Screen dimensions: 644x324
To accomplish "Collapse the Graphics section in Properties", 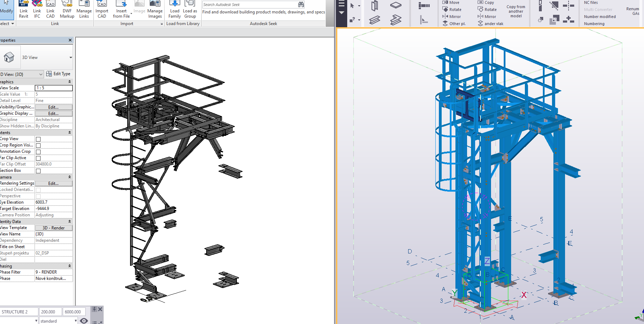I will click(x=69, y=82).
